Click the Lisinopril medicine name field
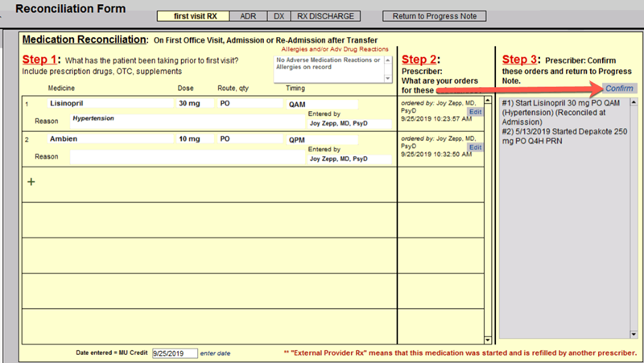Screen dimensions: 644x363 point(110,104)
